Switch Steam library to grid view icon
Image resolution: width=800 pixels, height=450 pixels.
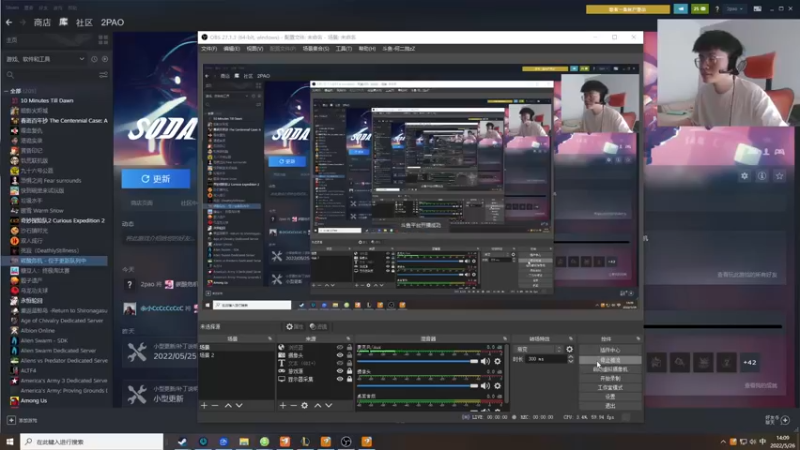click(103, 40)
